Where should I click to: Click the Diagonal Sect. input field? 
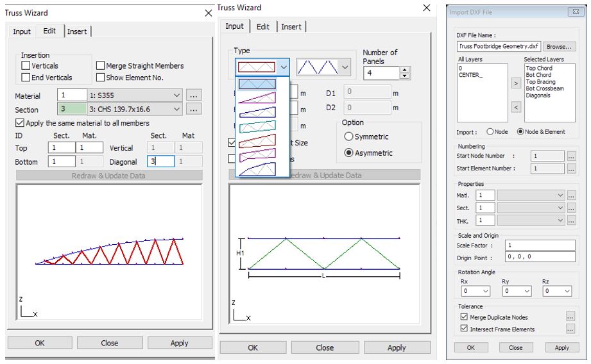tap(160, 161)
